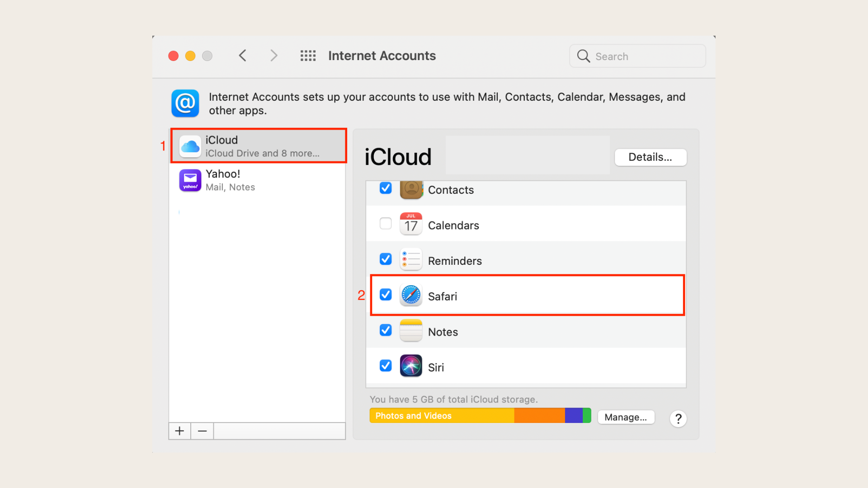
Task: Click the Internet Accounts window title
Action: pos(382,56)
